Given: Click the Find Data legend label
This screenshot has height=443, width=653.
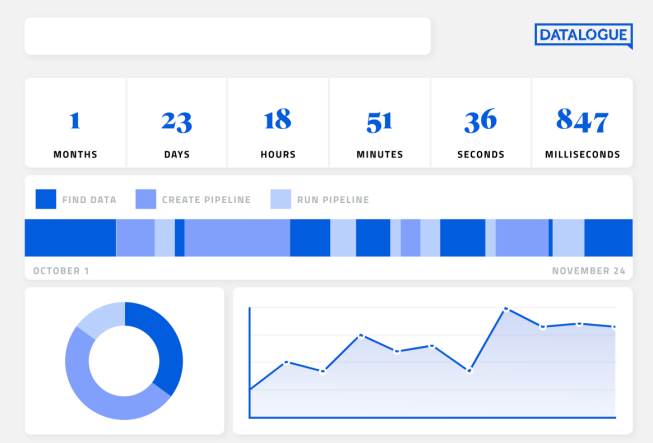Looking at the screenshot, I should pyautogui.click(x=89, y=200).
